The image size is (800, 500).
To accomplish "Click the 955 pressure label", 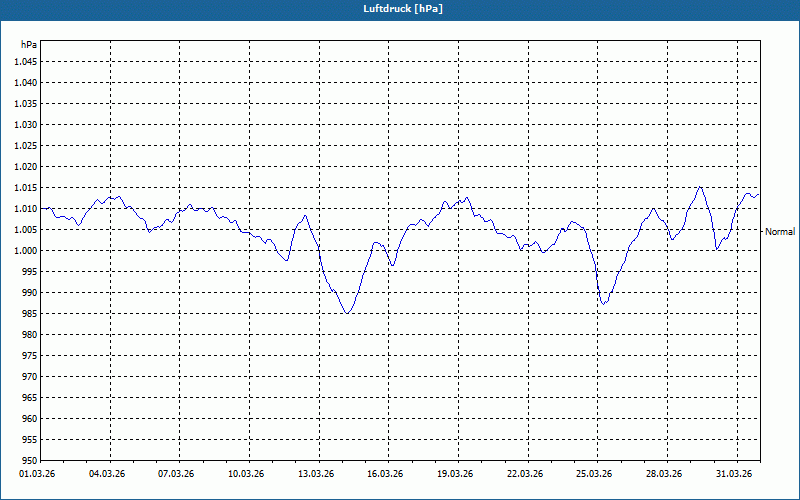I will pos(30,440).
